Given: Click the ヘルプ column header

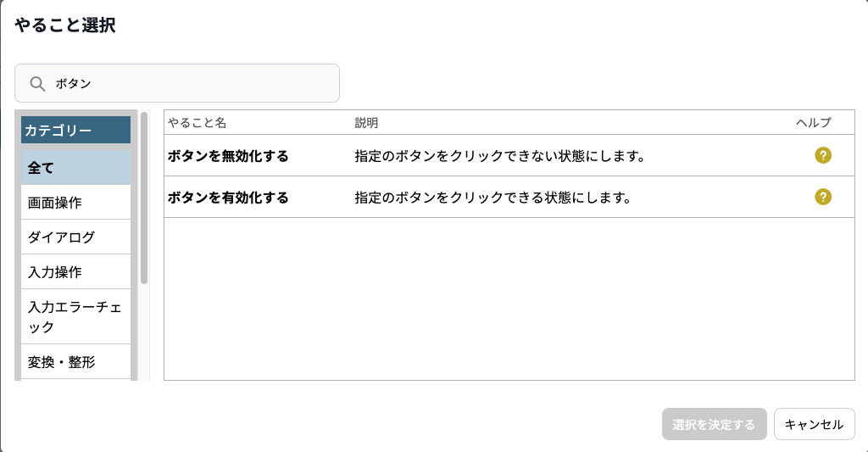Looking at the screenshot, I should (813, 122).
